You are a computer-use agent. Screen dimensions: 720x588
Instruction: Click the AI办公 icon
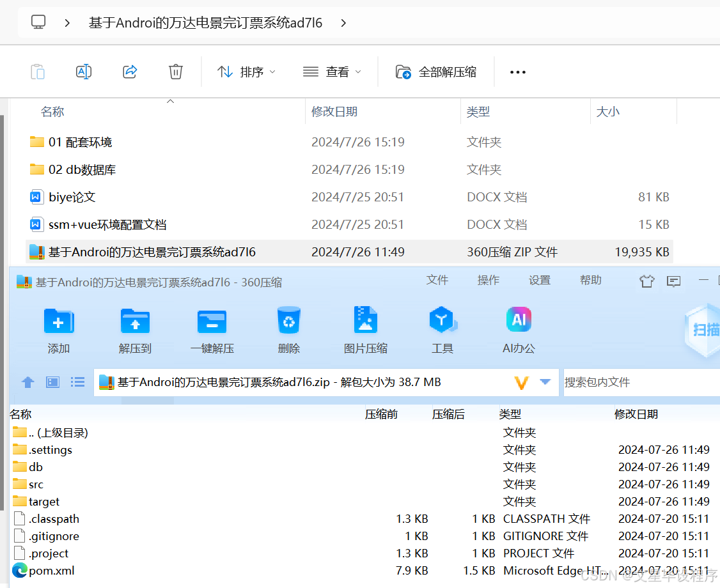click(519, 330)
